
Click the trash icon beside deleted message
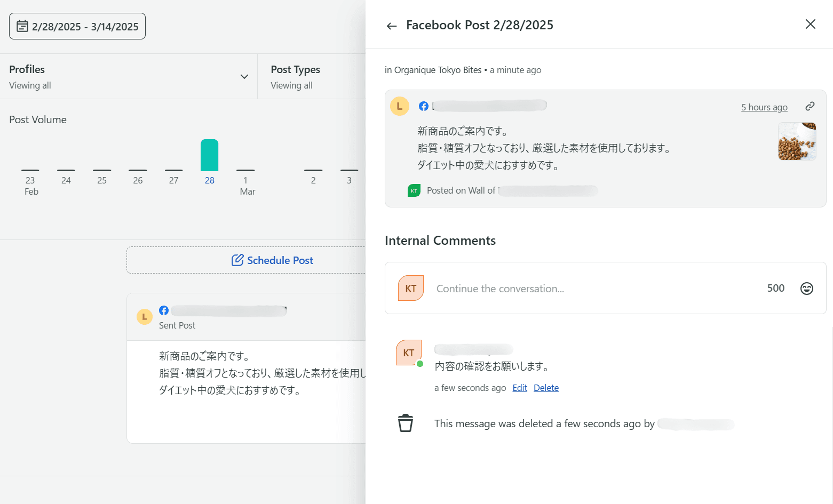click(x=406, y=423)
